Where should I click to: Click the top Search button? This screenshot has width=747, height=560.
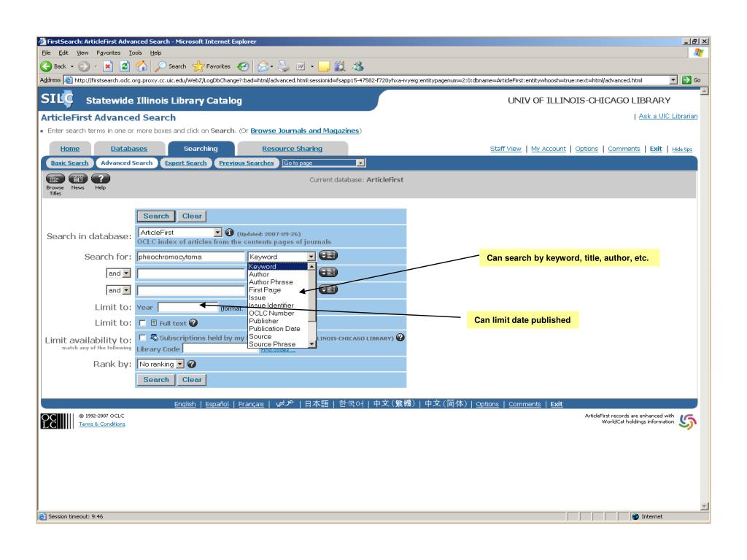(x=156, y=216)
